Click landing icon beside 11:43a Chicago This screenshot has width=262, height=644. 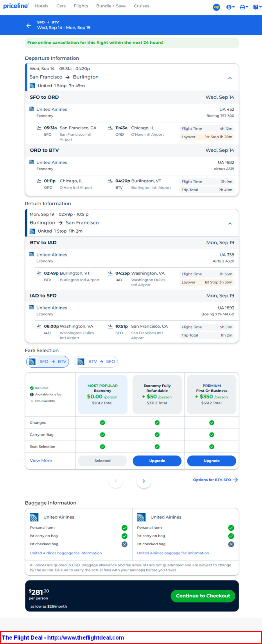point(110,128)
